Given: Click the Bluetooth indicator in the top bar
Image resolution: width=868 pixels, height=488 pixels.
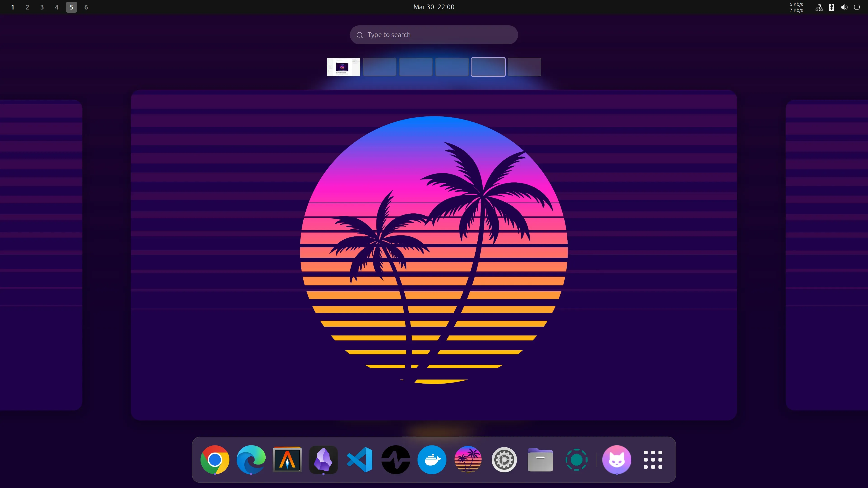Looking at the screenshot, I should [x=832, y=7].
